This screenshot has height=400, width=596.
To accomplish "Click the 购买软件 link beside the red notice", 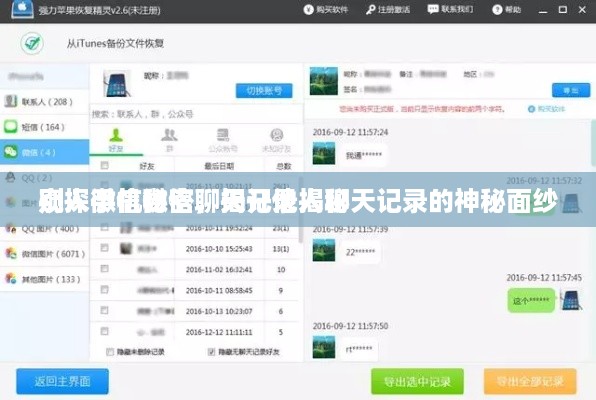I will 547,109.
